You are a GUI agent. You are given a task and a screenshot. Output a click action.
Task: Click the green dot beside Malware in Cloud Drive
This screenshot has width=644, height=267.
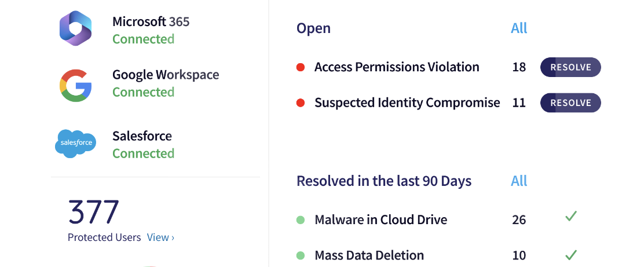[x=301, y=220]
